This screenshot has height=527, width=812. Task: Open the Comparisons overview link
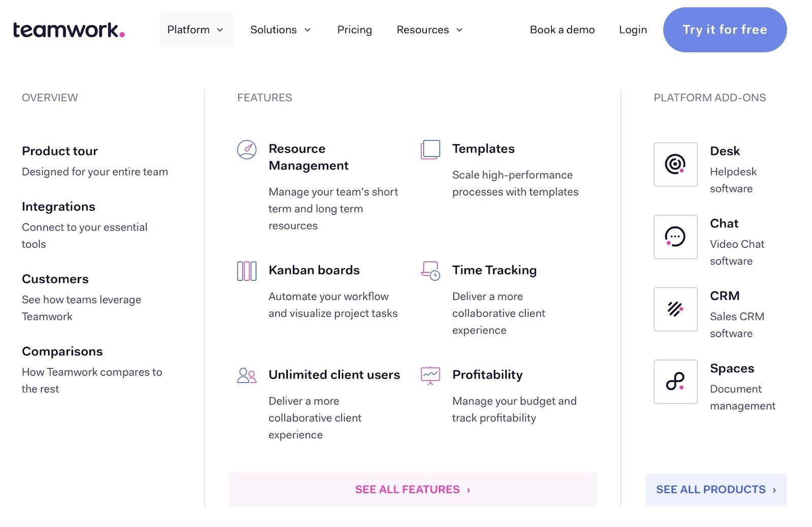pyautogui.click(x=62, y=351)
